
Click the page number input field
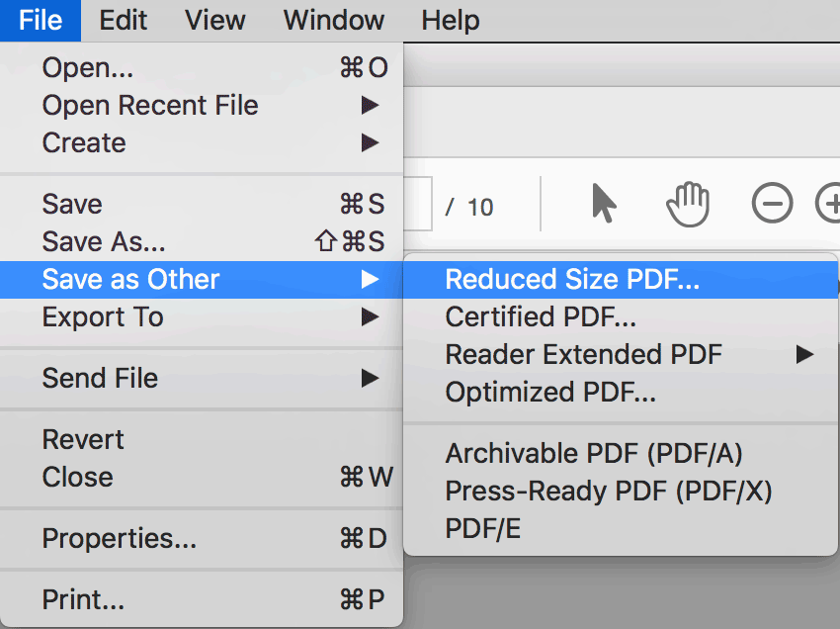coord(417,204)
